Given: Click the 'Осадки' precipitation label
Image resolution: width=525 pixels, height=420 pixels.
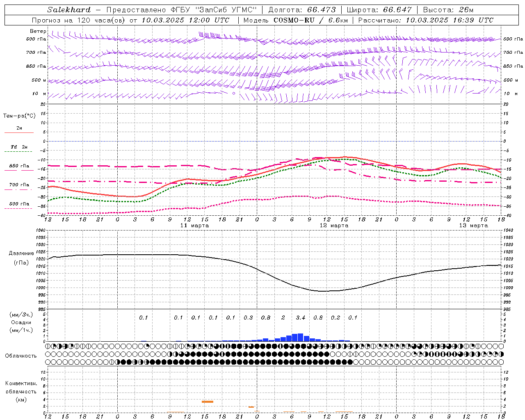Looking at the screenshot, I should click(21, 322).
